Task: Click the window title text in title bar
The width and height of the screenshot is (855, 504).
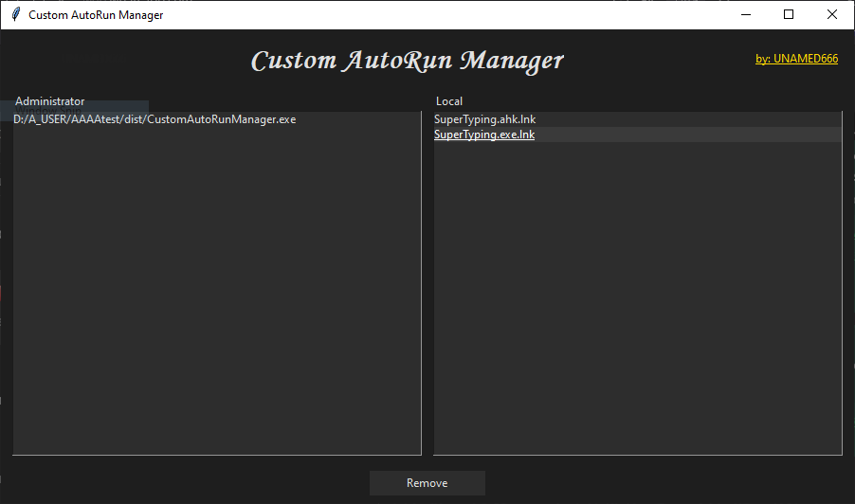Action: point(95,15)
